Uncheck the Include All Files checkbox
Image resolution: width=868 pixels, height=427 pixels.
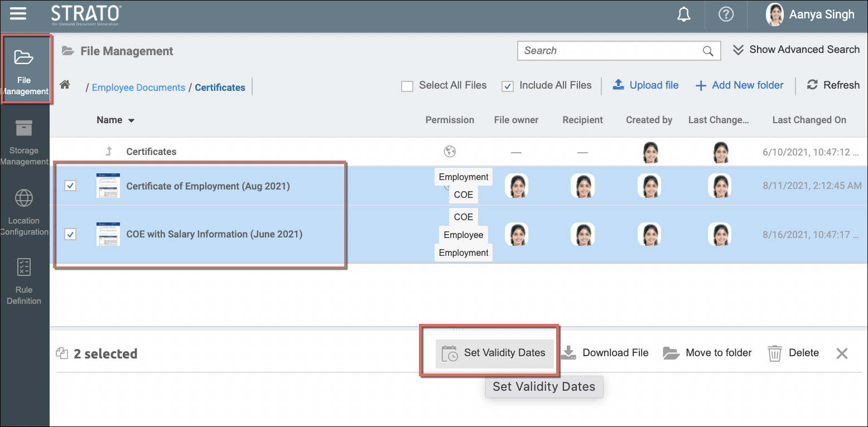click(508, 86)
